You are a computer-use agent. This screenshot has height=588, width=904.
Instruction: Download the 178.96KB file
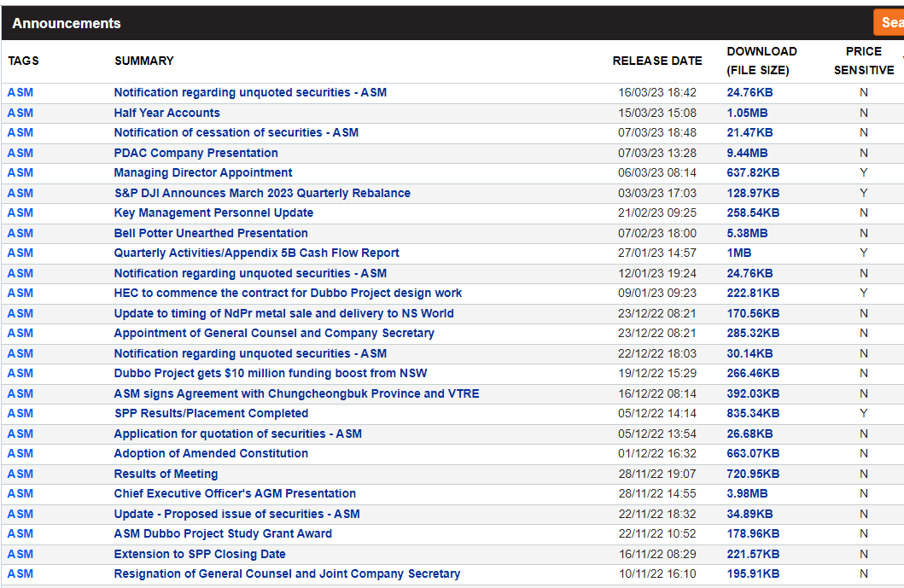coord(753,534)
